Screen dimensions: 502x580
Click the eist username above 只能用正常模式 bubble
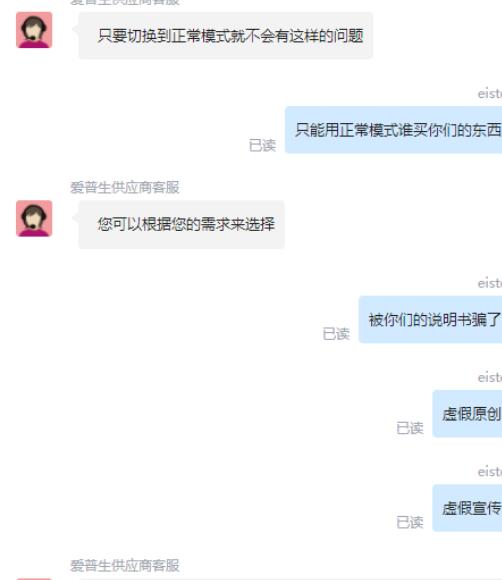click(x=490, y=94)
